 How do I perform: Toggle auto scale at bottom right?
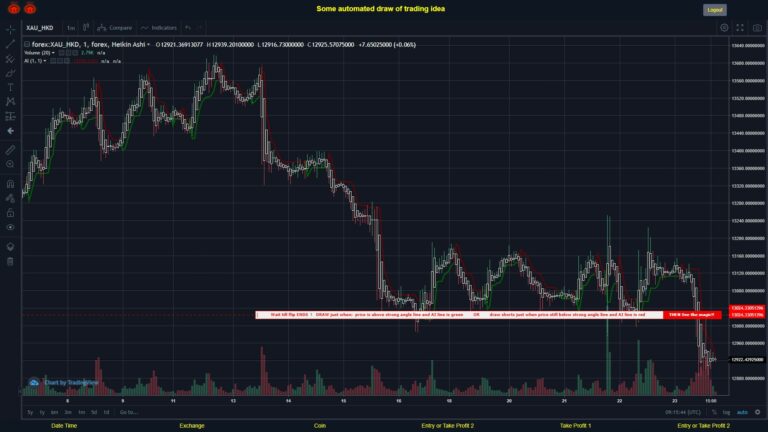tap(743, 412)
